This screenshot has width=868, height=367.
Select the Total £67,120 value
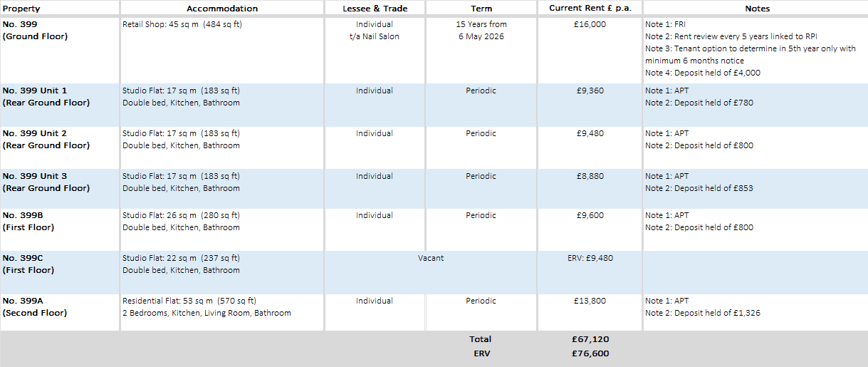[590, 339]
